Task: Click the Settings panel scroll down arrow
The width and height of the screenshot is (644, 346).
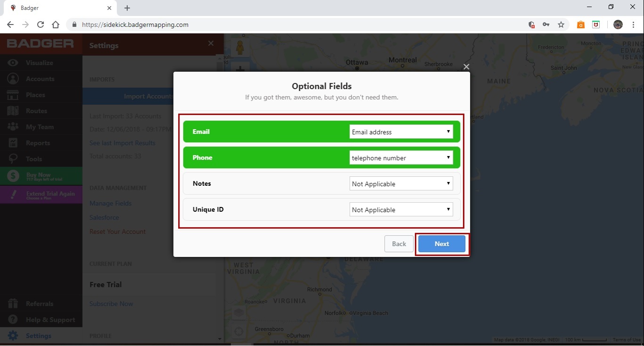Action: (x=219, y=338)
